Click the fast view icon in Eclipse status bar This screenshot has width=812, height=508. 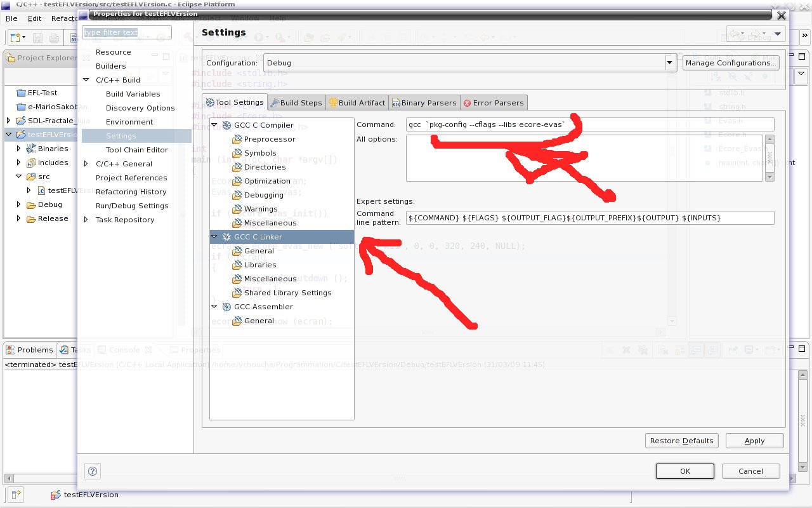tap(15, 493)
